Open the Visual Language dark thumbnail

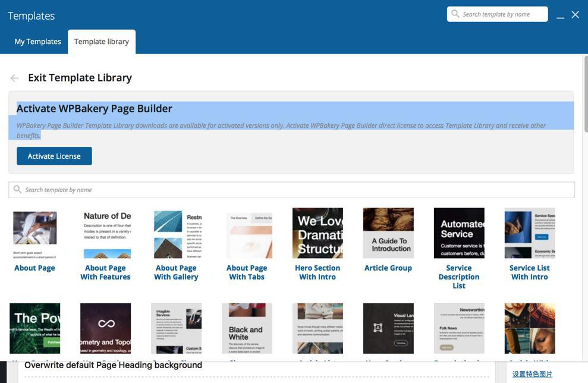[x=388, y=328]
